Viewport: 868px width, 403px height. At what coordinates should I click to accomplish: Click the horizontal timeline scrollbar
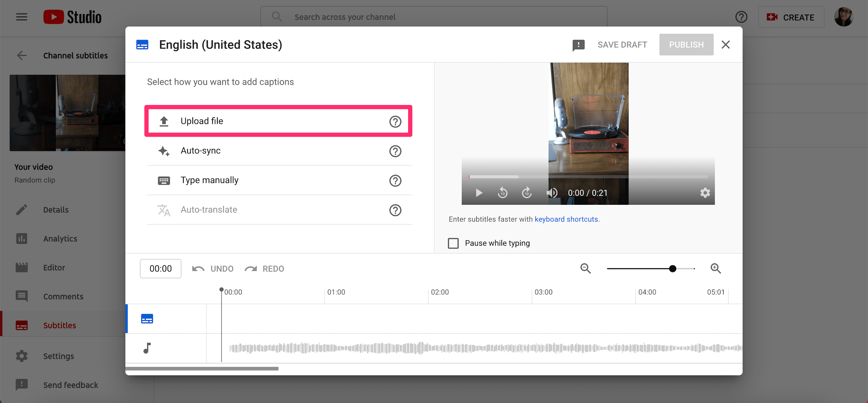[x=202, y=369]
